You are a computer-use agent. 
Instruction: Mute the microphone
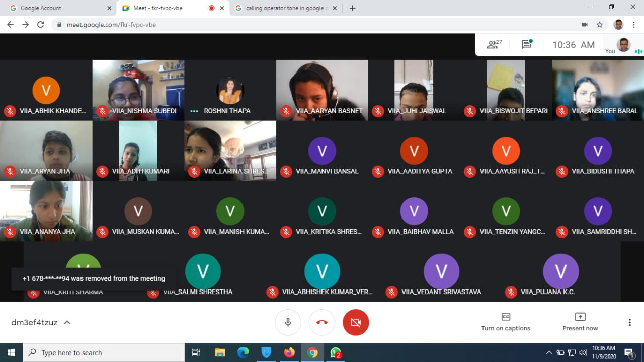click(288, 322)
